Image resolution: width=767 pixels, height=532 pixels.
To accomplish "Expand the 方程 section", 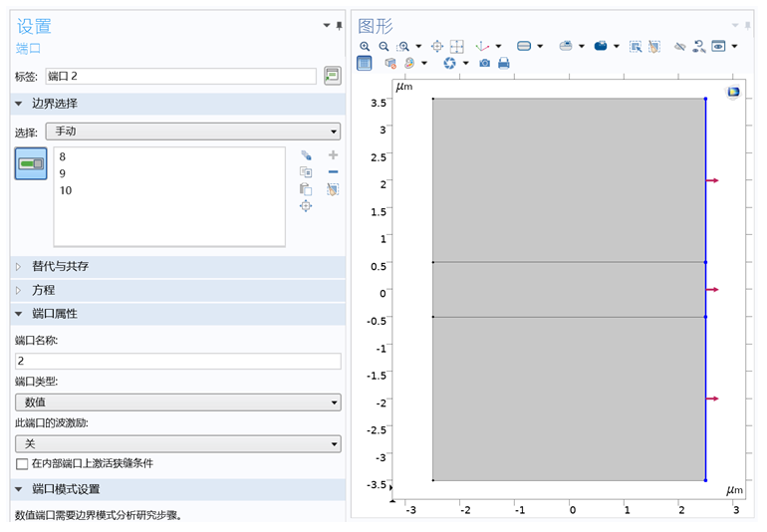I will pos(19,290).
